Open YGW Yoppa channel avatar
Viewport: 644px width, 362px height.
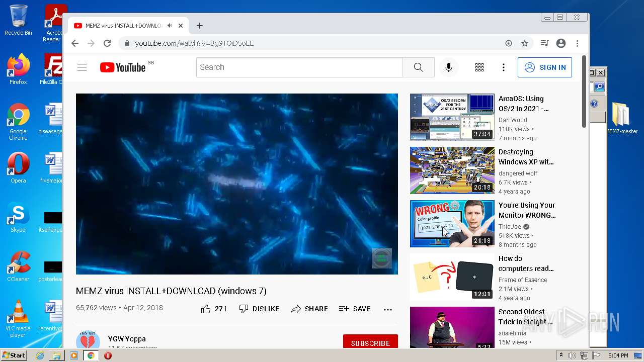click(x=88, y=340)
